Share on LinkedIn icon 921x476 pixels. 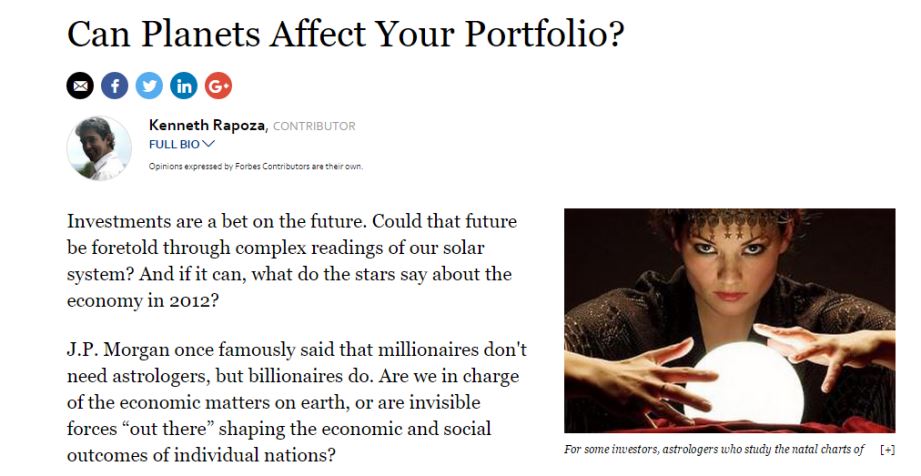click(x=184, y=86)
